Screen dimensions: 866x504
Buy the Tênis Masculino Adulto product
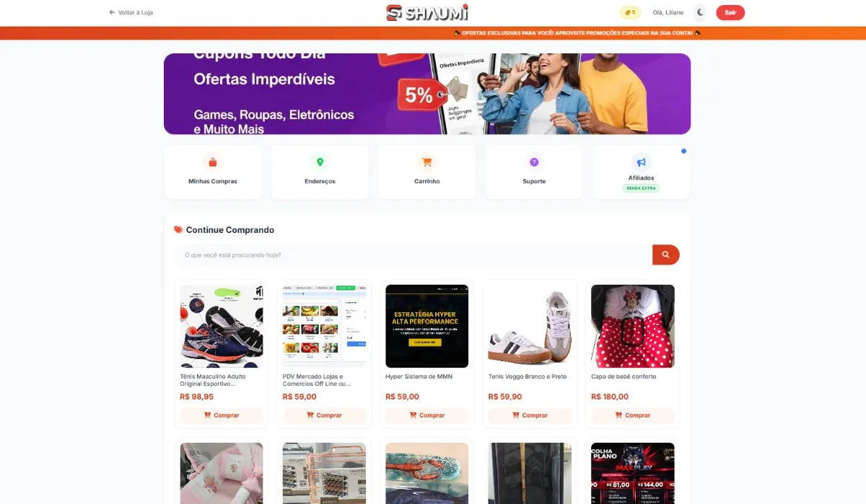coord(222,415)
